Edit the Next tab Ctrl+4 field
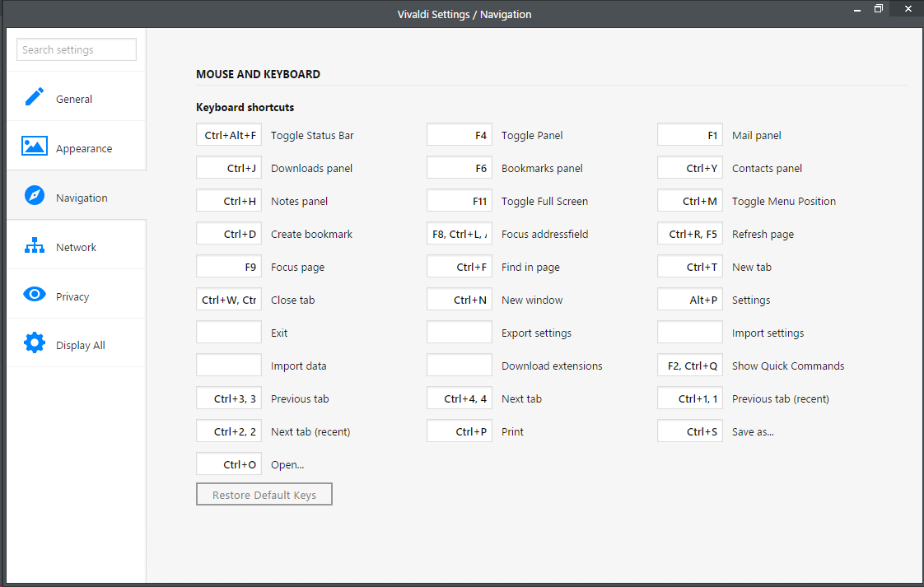Viewport: 924px width, 587px height. pyautogui.click(x=459, y=398)
